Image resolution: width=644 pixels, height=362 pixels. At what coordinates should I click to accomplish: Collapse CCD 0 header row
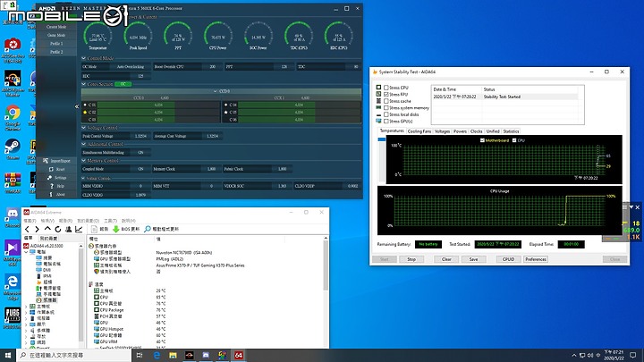pos(222,91)
